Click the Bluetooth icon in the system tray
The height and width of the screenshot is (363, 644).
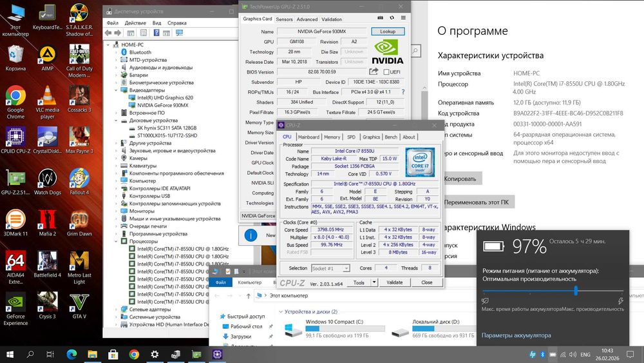click(542, 355)
